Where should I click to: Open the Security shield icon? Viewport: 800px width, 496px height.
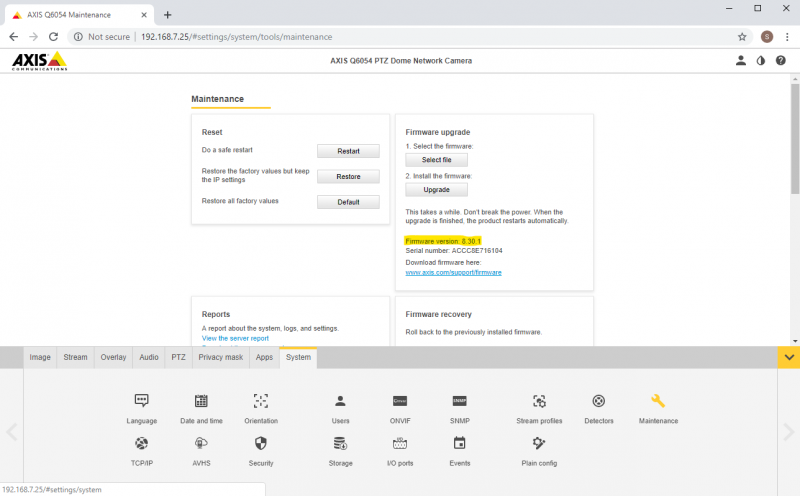(261, 443)
